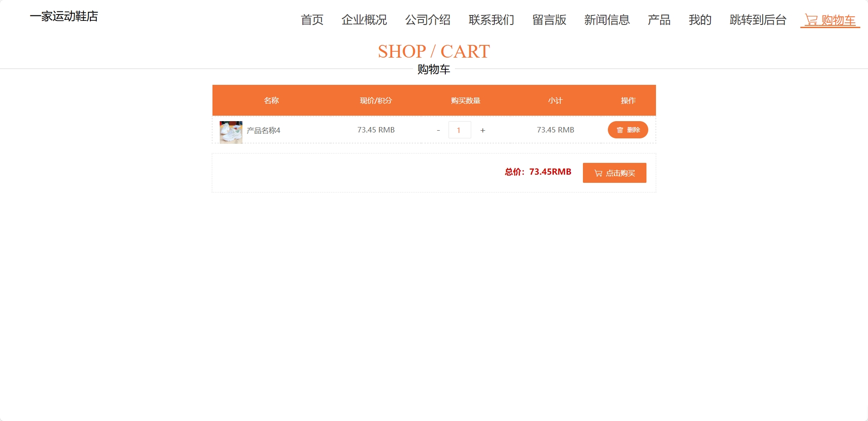The image size is (868, 421).
Task: Open the 购物车 cart icon in navigation
Action: click(x=830, y=20)
